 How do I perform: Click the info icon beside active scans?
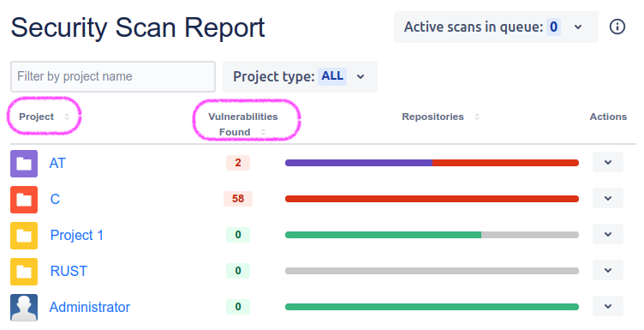pos(617,27)
